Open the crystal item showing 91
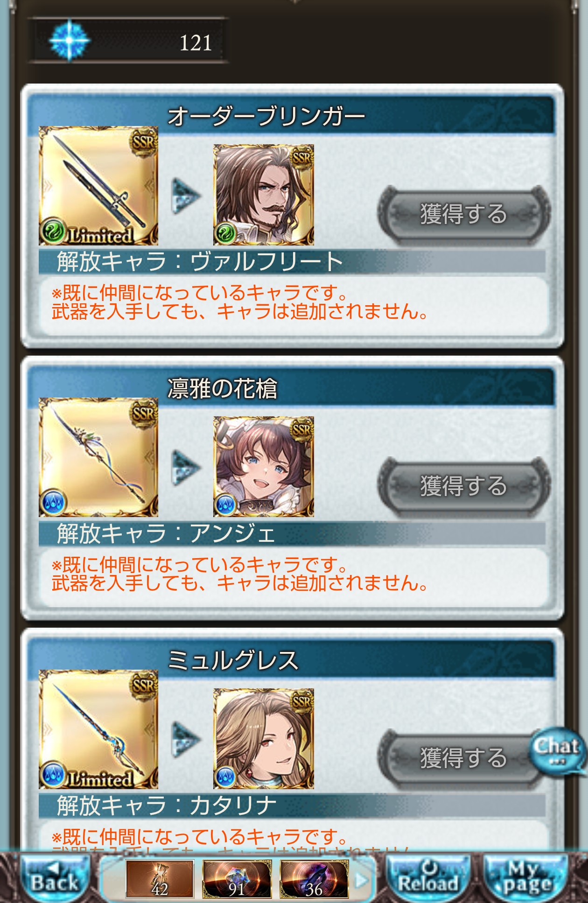Screen dimensions: 588x903 [x=237, y=879]
